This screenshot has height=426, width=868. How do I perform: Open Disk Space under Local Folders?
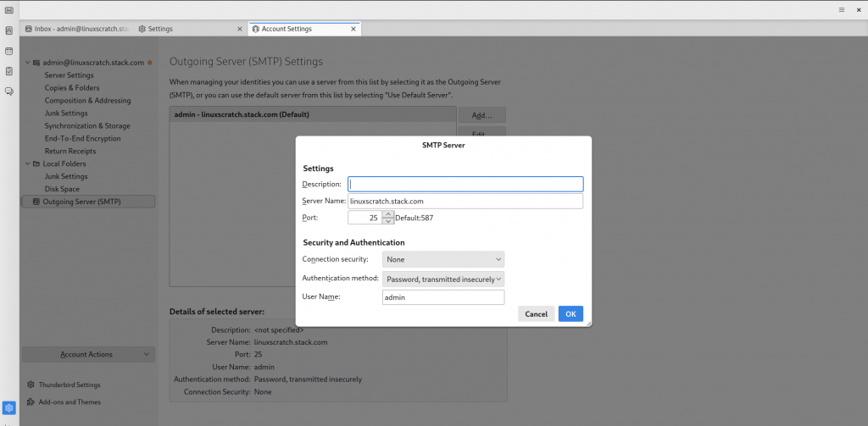(62, 189)
